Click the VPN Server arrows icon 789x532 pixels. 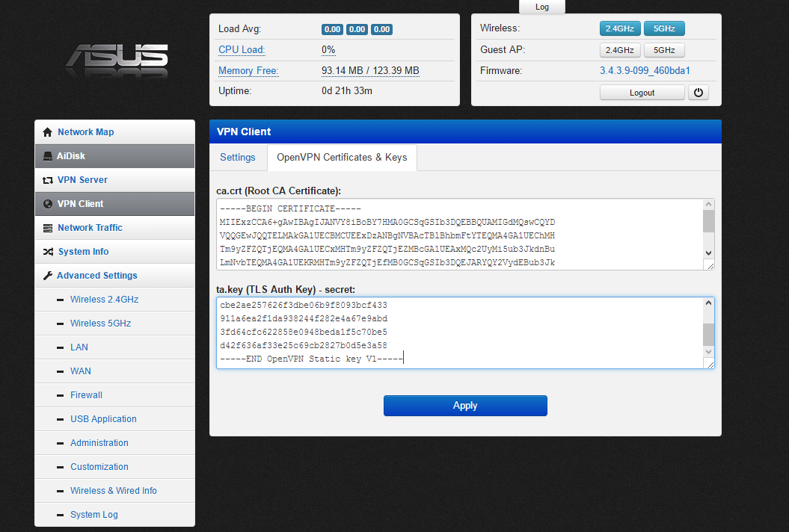point(48,180)
